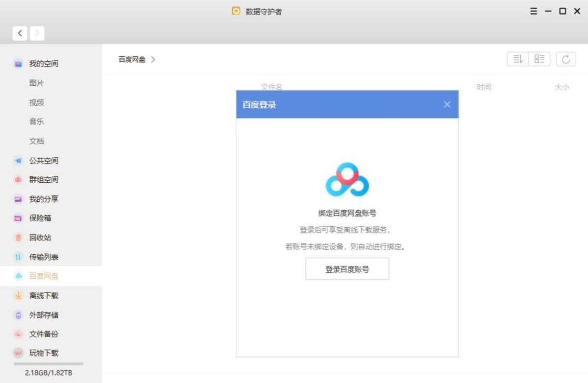Open the 回收站 menu label
The image size is (588, 383).
point(40,238)
